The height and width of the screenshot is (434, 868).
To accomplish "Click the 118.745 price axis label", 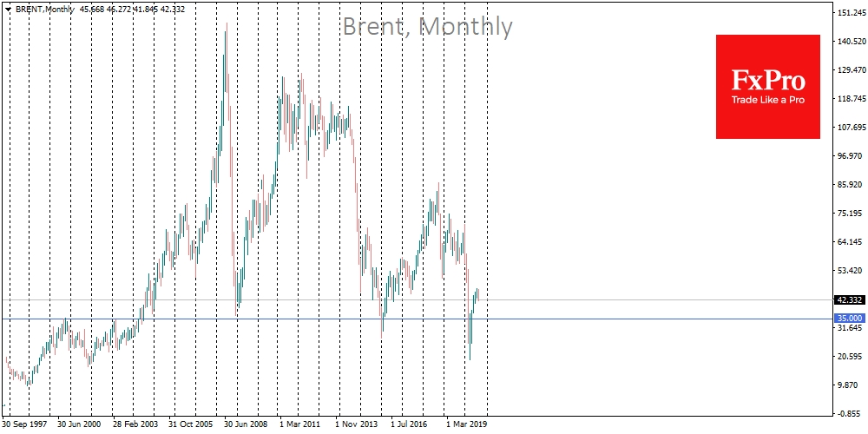I will tap(852, 99).
